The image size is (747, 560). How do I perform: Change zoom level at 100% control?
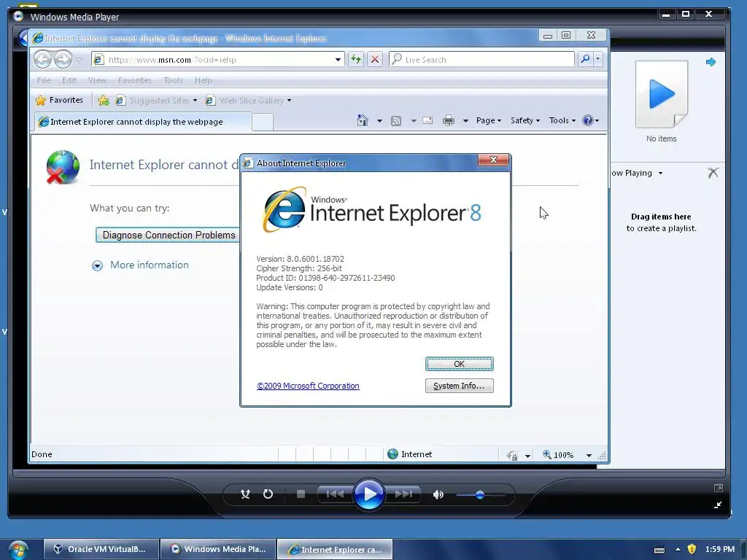pos(558,455)
